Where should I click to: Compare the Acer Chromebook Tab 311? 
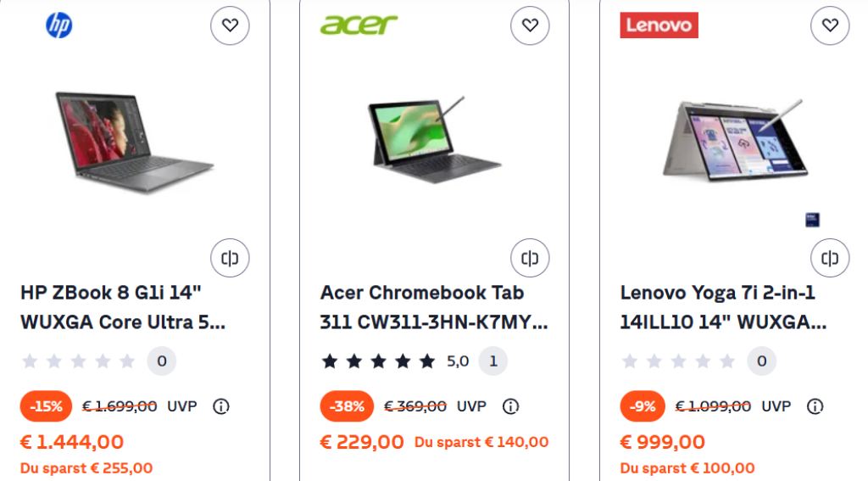click(530, 258)
